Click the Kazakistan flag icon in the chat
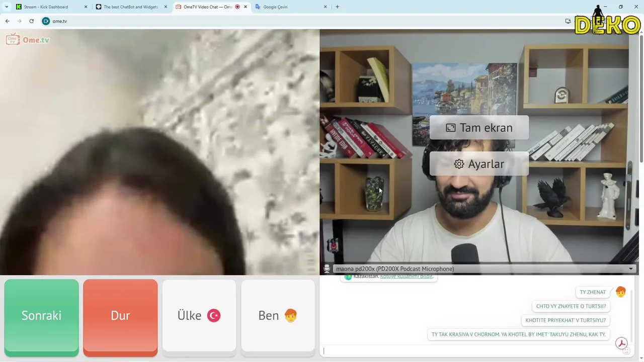Image resolution: width=644 pixels, height=362 pixels. click(348, 277)
